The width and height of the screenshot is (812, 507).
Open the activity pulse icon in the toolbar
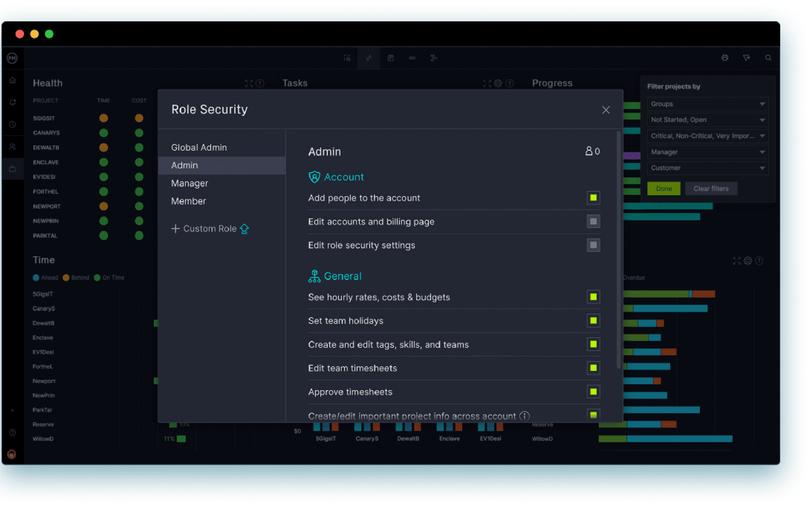pos(368,58)
